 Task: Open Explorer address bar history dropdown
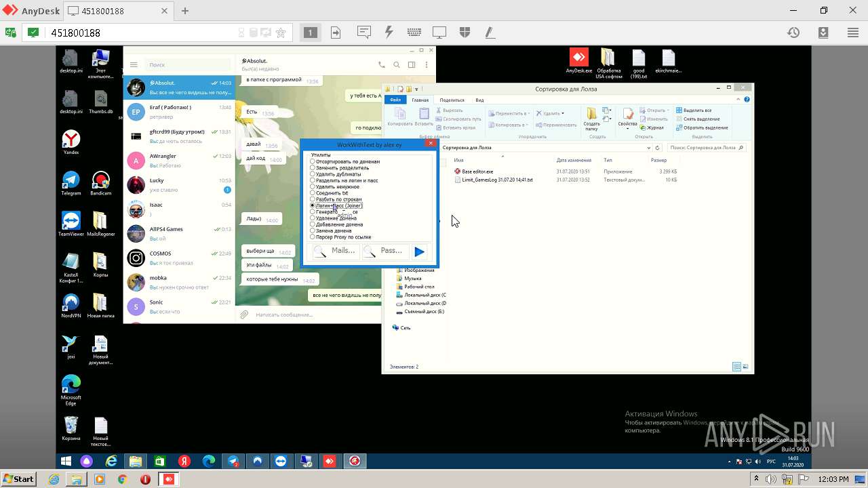coord(649,147)
